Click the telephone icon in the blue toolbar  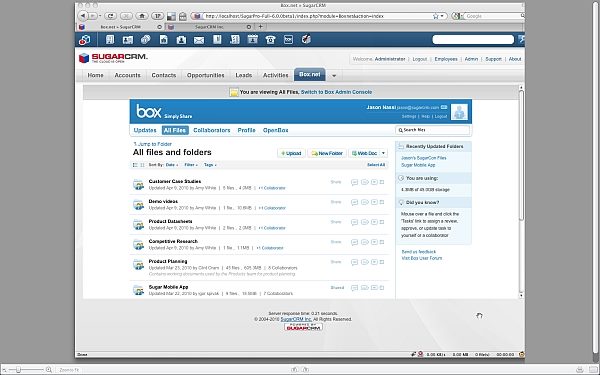point(271,39)
